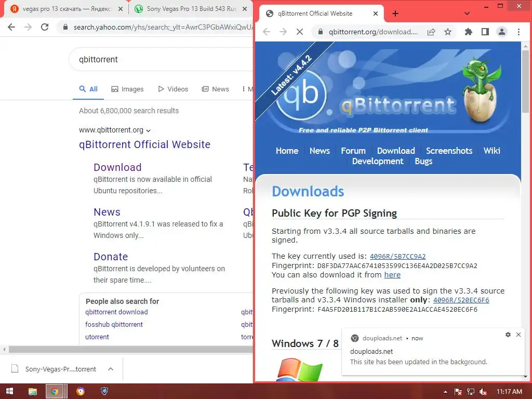
Task: Switch to Sony Vegas Pro 13 Build 543 tab
Action: (191, 9)
